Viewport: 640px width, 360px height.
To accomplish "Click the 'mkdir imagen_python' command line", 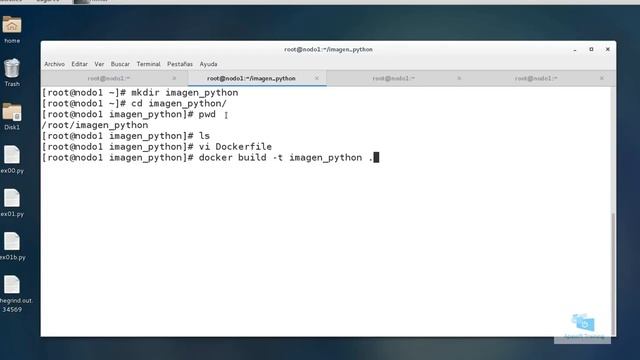I will point(140,93).
